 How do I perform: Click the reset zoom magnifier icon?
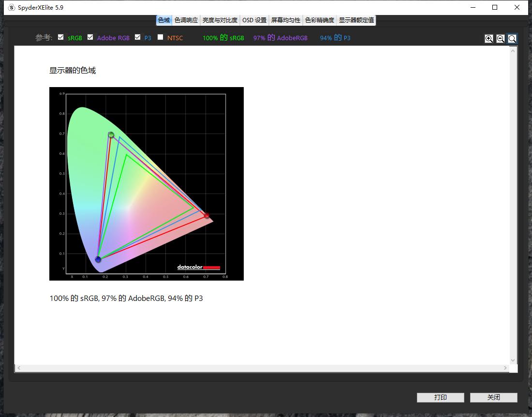512,39
